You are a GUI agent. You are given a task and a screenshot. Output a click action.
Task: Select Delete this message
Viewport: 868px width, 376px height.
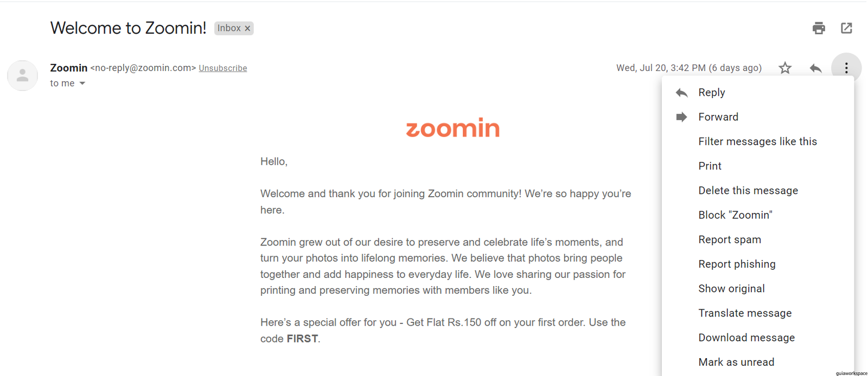[x=758, y=191]
